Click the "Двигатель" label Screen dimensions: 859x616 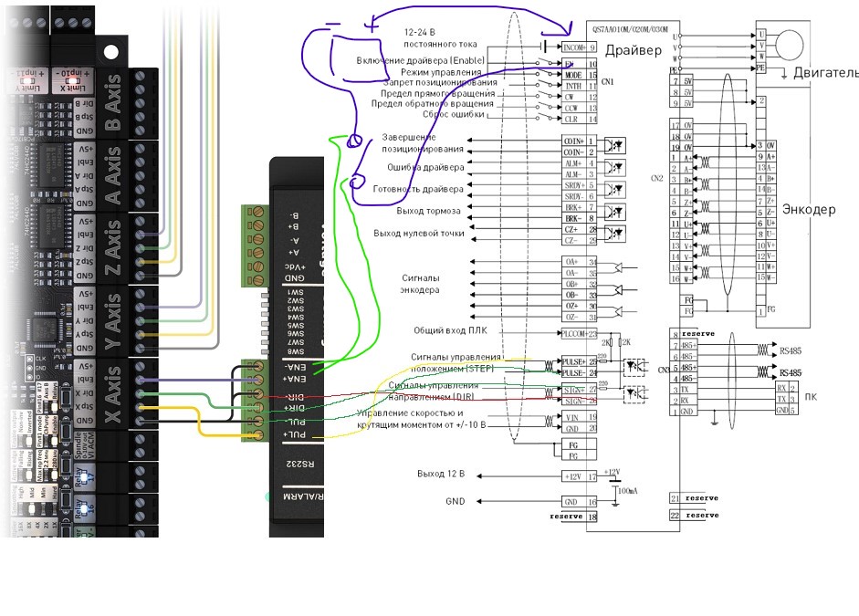[826, 72]
